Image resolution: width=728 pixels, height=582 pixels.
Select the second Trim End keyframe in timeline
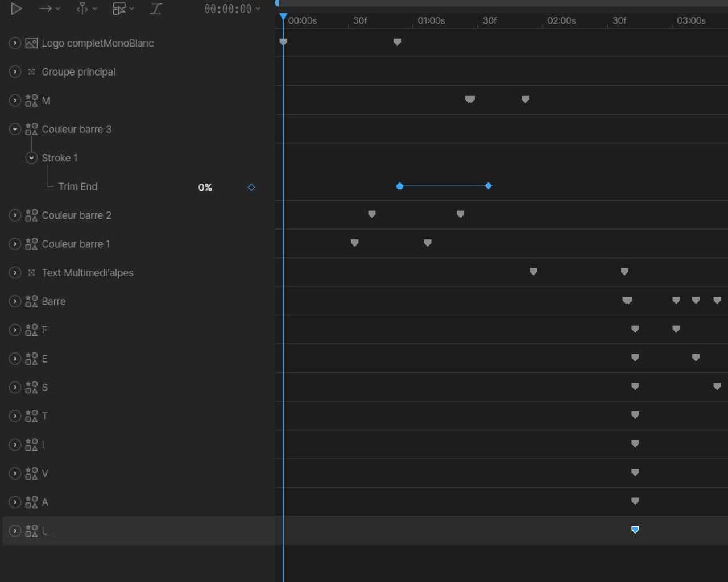(x=488, y=186)
